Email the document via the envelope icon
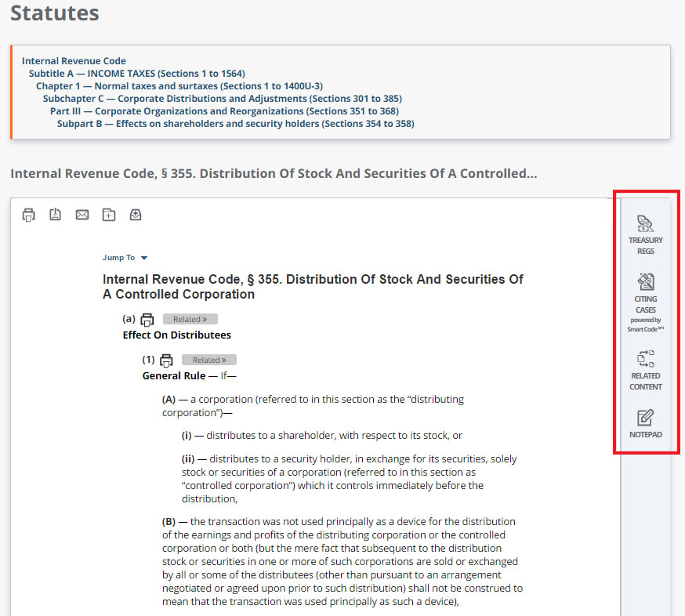 [x=82, y=215]
